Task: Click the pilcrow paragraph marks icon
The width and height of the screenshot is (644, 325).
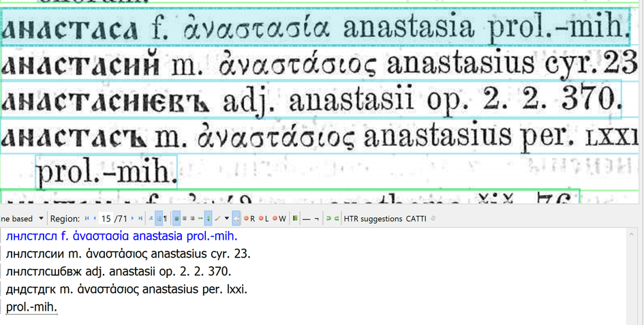Action: pos(159,219)
